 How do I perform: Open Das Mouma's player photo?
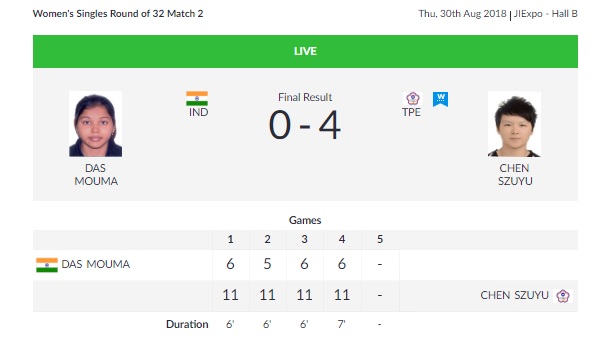[x=96, y=124]
